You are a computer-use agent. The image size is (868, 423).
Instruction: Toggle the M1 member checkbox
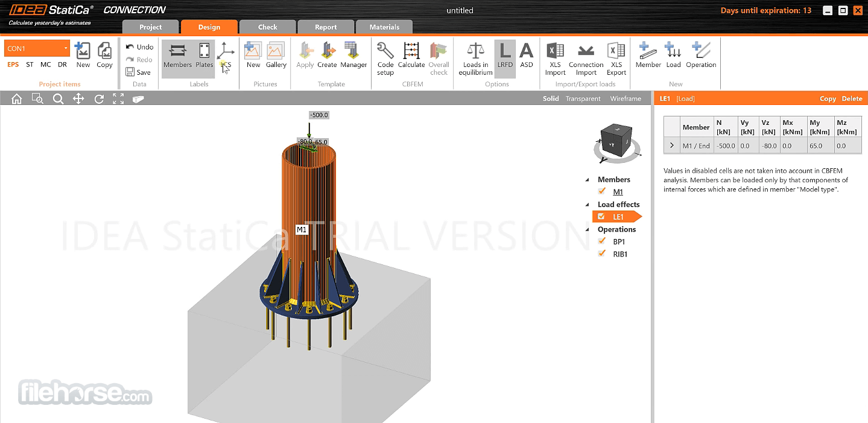pyautogui.click(x=601, y=191)
